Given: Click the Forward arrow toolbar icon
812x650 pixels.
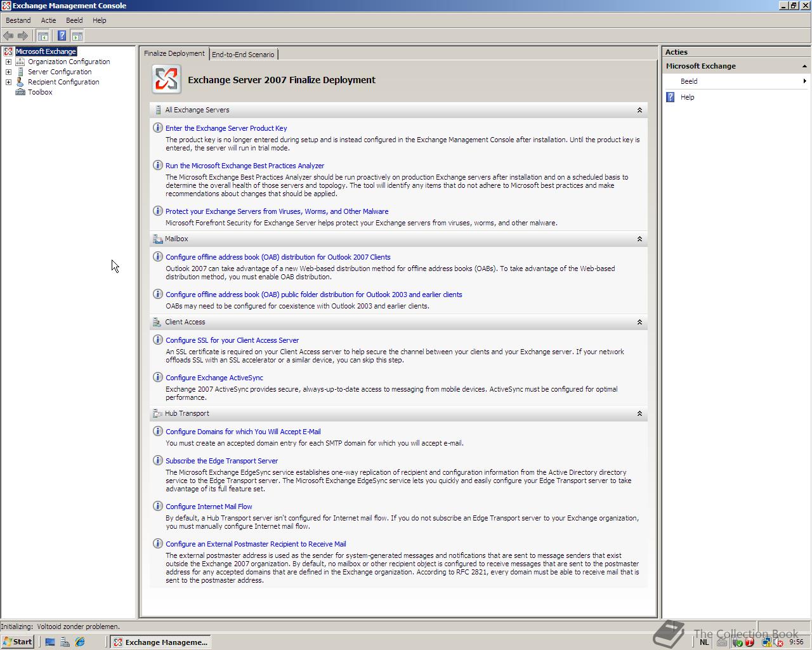Looking at the screenshot, I should 23,36.
